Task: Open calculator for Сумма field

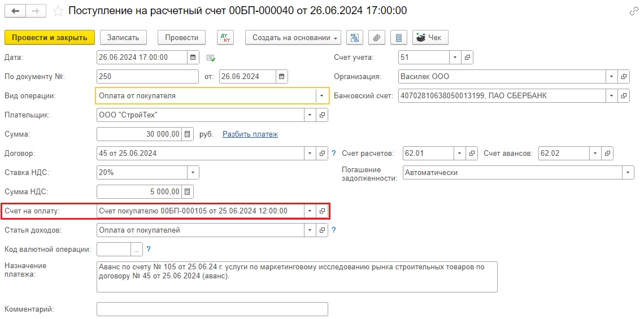Action: [x=188, y=134]
